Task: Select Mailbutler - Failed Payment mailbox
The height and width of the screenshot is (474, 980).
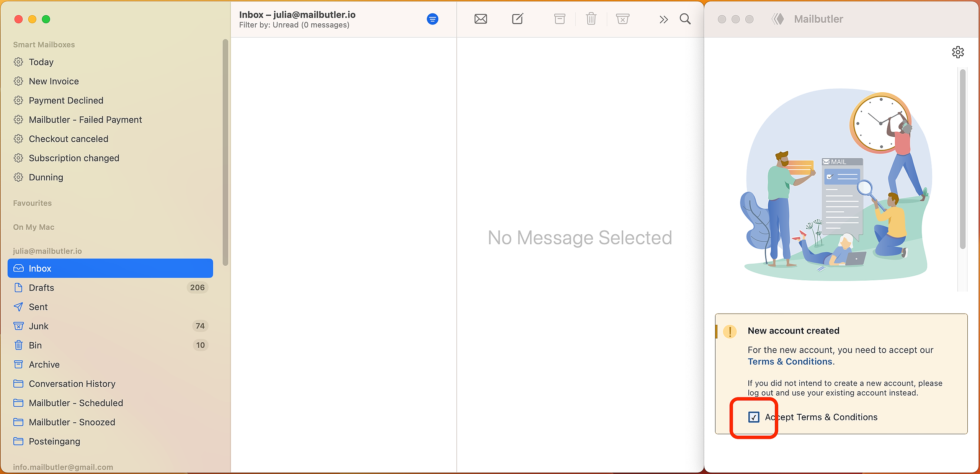Action: pyautogui.click(x=110, y=119)
